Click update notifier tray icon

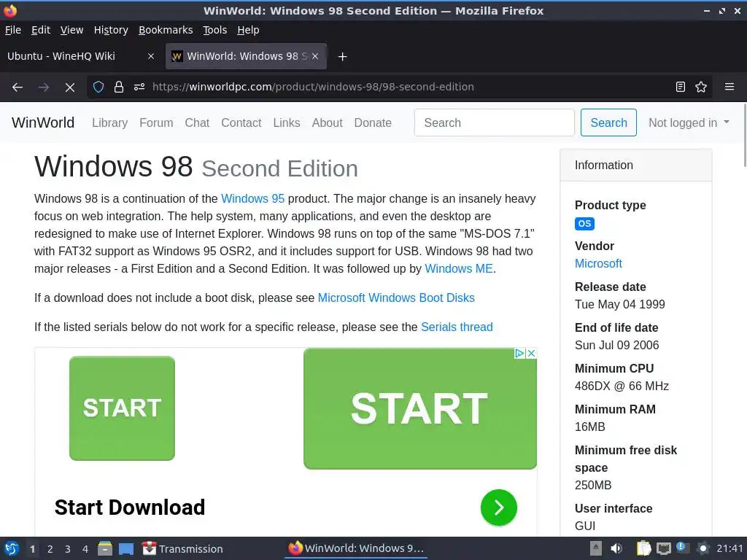pos(682,548)
